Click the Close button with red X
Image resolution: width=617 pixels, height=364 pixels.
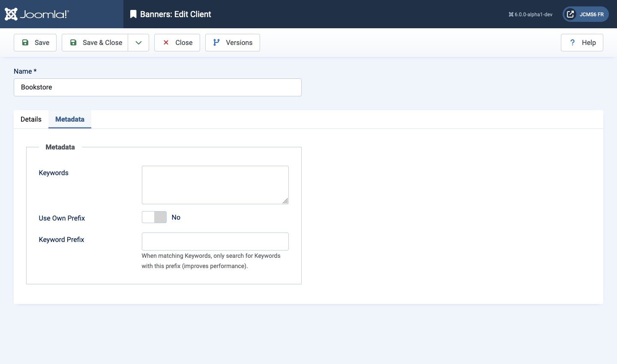pyautogui.click(x=177, y=42)
